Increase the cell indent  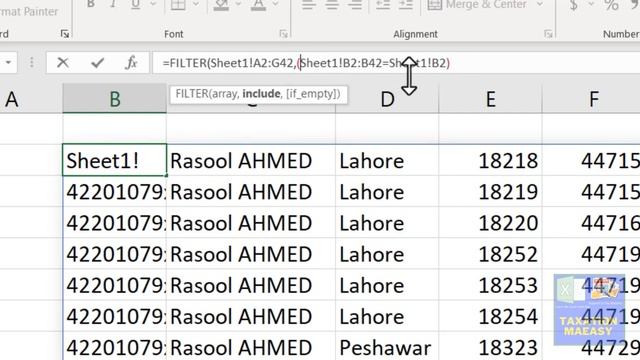point(406,4)
